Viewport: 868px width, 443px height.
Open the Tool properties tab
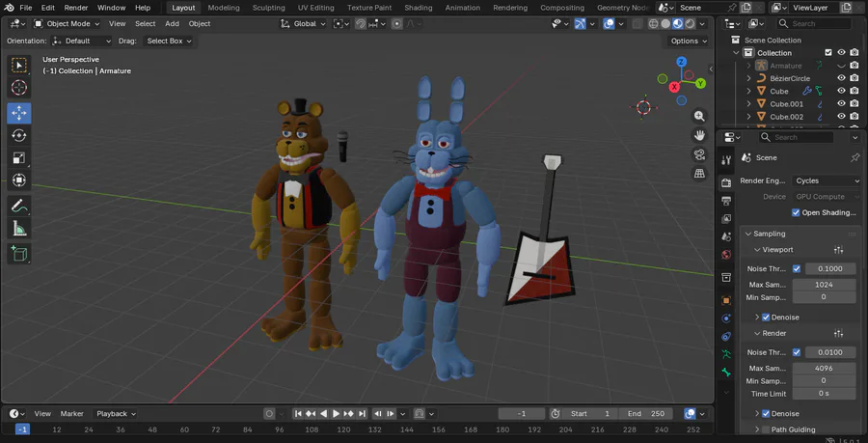(726, 160)
